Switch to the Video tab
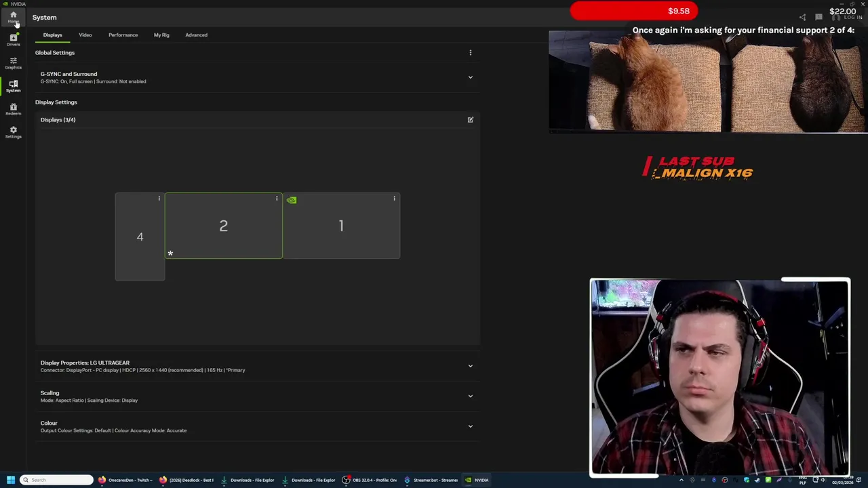This screenshot has height=488, width=868. [x=85, y=35]
